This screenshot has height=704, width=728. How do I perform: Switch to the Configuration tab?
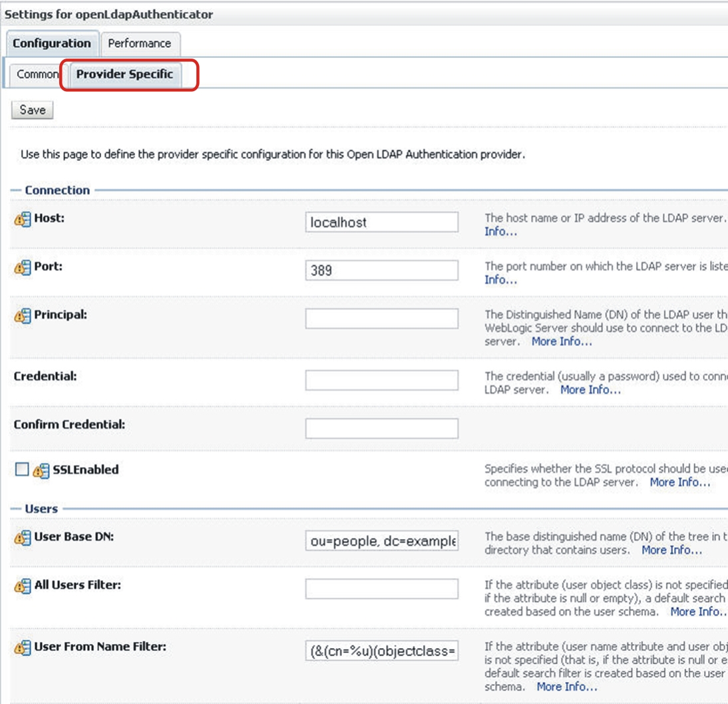click(52, 43)
